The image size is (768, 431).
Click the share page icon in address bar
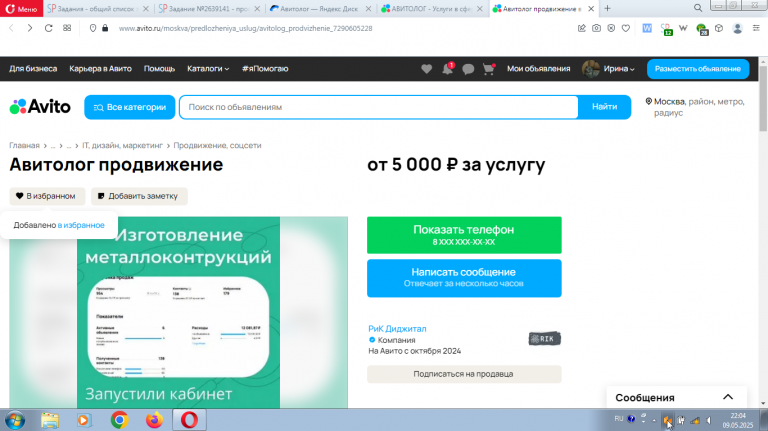coord(581,28)
